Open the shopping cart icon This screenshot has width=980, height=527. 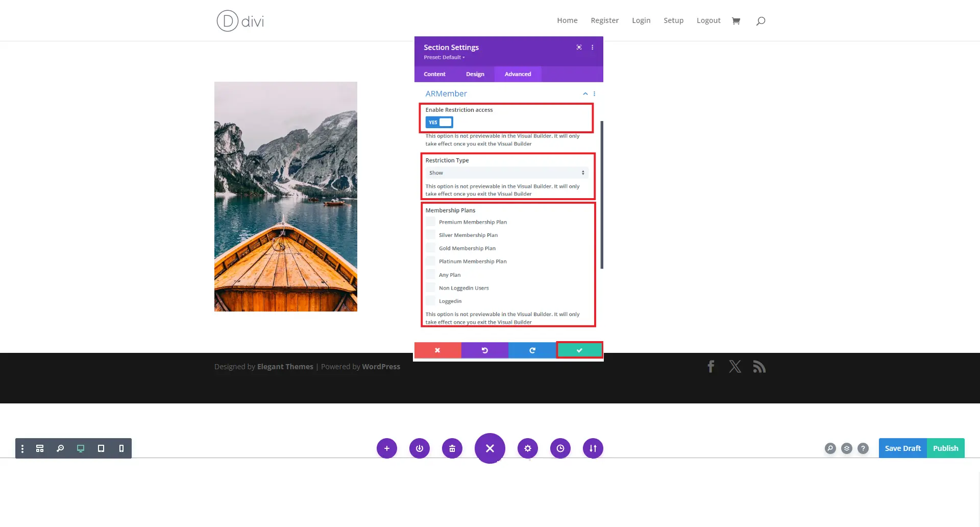pos(736,21)
